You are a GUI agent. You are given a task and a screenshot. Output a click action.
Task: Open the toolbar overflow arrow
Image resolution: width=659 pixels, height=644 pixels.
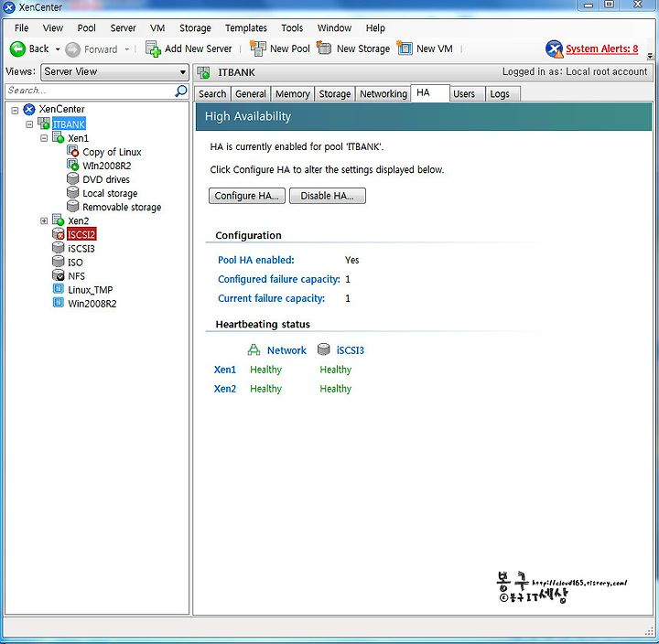point(650,56)
